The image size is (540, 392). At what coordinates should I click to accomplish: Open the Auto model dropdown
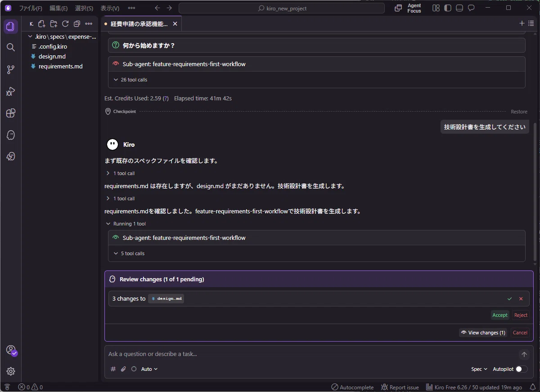point(149,369)
